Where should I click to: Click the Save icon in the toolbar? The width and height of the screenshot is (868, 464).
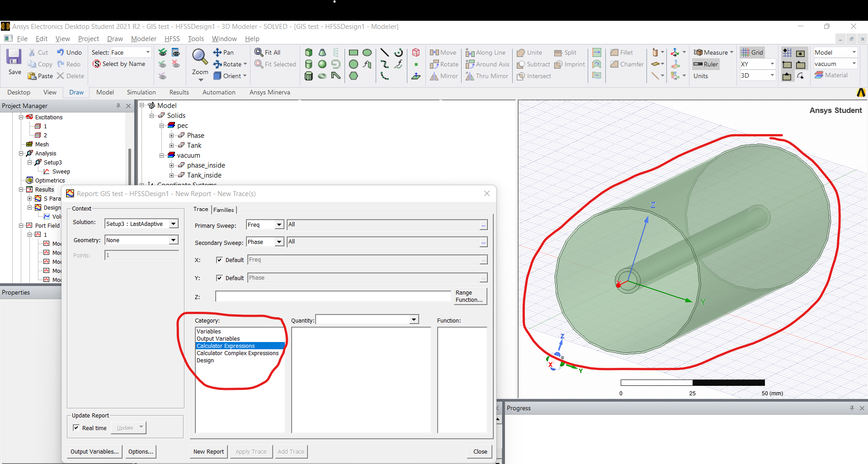(x=14, y=57)
